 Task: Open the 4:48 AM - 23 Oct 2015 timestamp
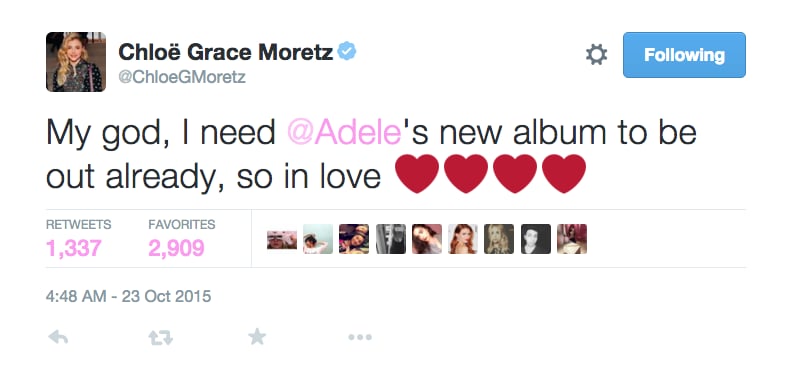click(128, 296)
